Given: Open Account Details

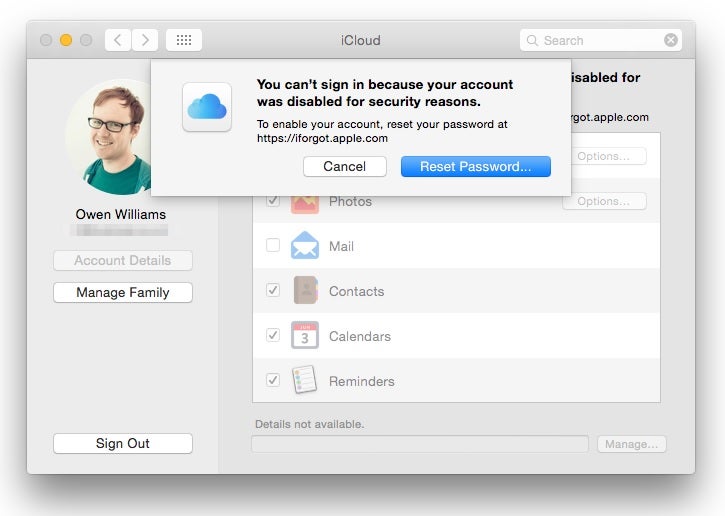Looking at the screenshot, I should pyautogui.click(x=123, y=260).
